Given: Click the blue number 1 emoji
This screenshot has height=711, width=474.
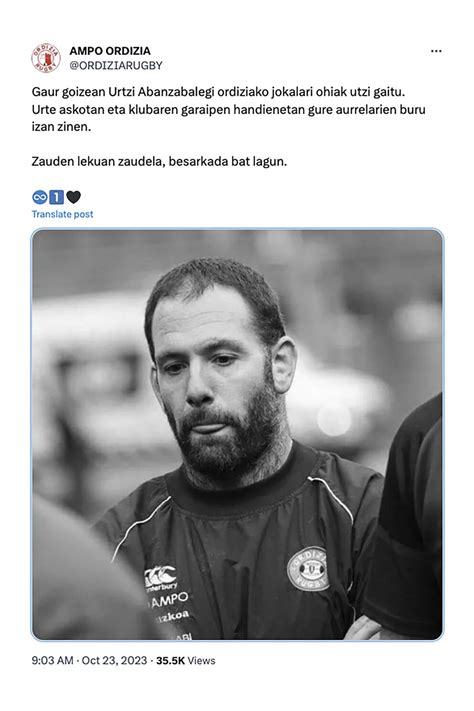Looking at the screenshot, I should point(56,197).
